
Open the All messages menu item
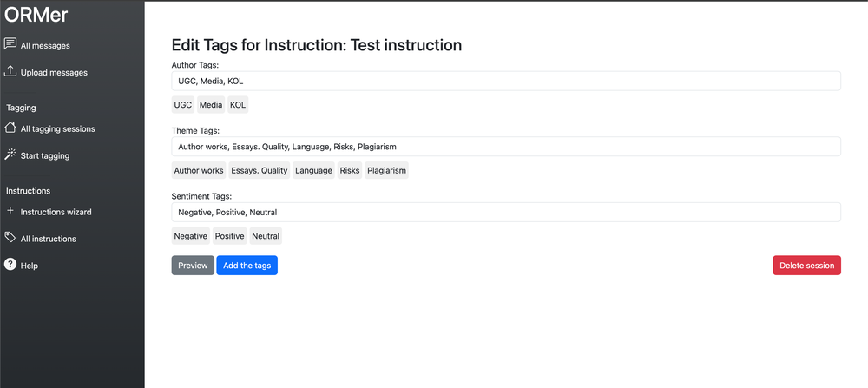[45, 46]
